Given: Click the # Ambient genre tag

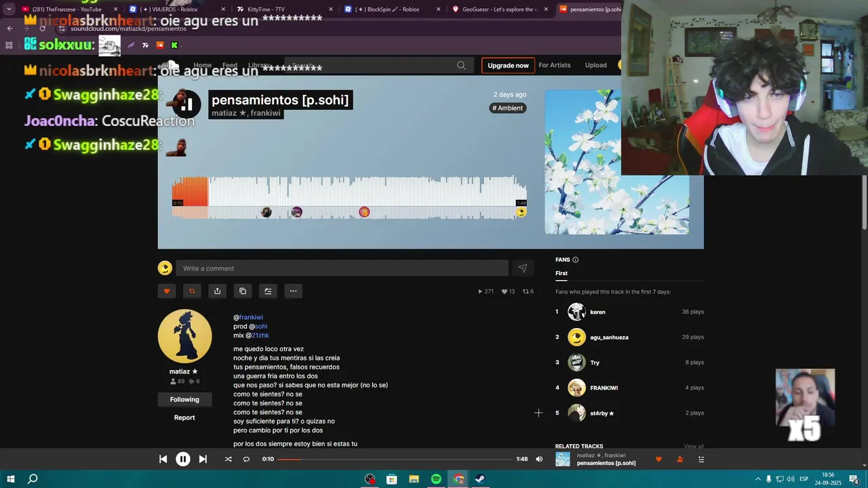Looking at the screenshot, I should (x=508, y=108).
